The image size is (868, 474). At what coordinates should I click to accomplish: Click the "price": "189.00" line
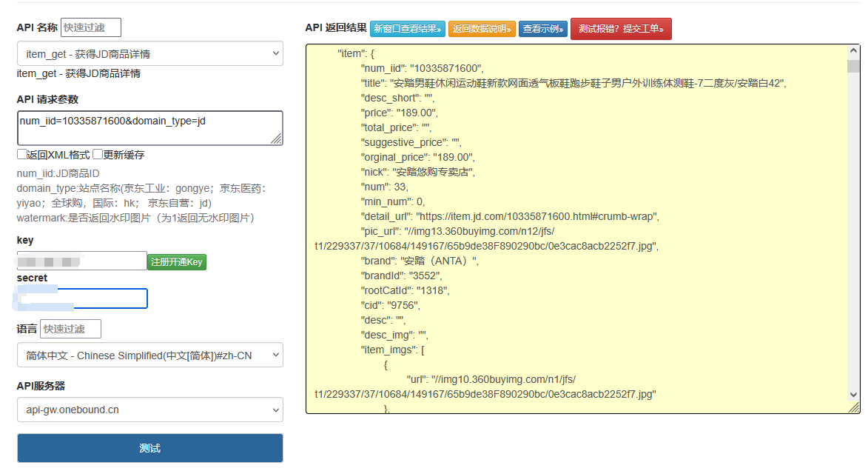(400, 113)
